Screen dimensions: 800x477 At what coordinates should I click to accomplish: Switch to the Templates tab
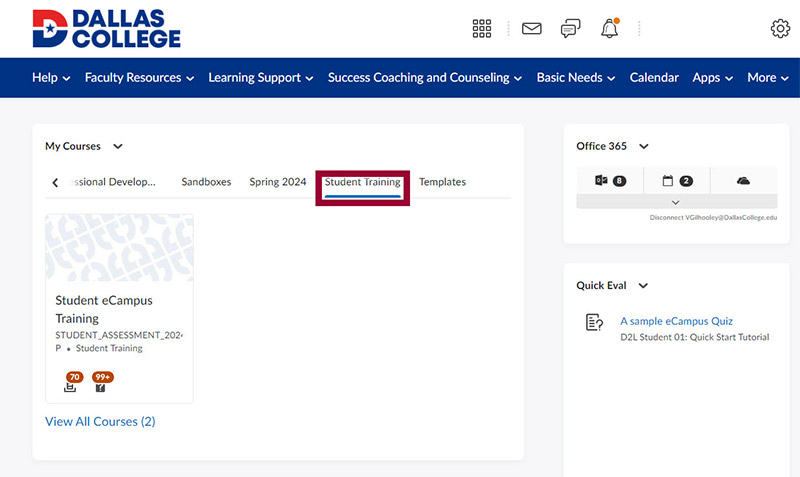442,182
